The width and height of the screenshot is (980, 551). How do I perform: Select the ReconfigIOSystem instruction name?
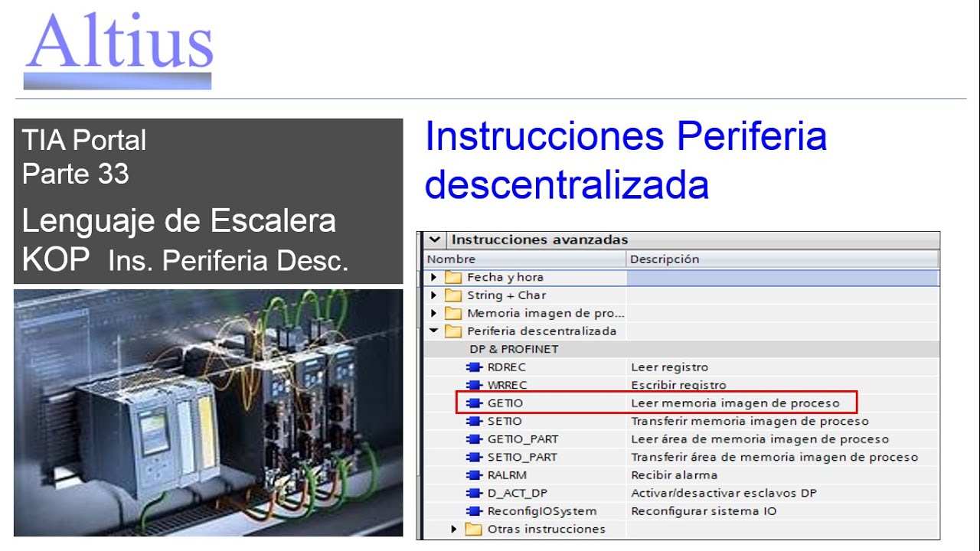coord(542,511)
